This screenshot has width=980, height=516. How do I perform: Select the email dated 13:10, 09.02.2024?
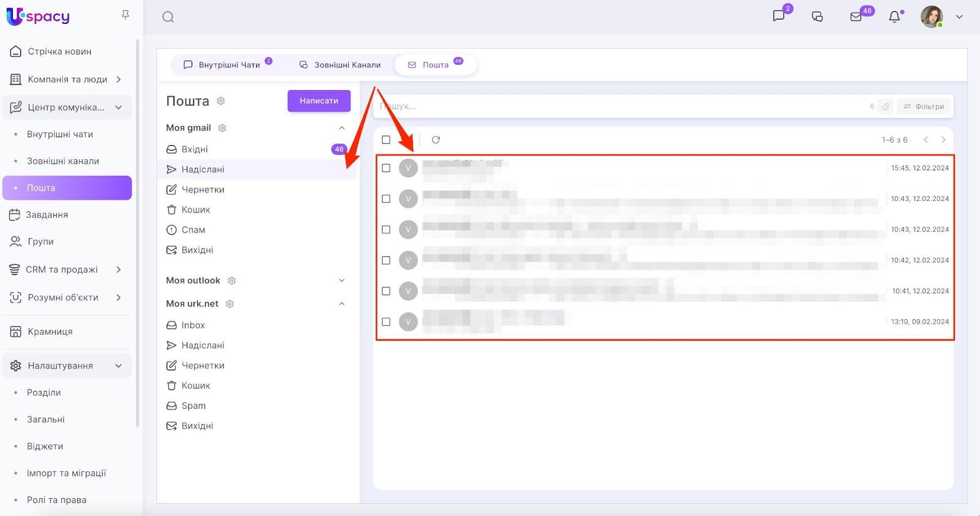[x=386, y=322]
